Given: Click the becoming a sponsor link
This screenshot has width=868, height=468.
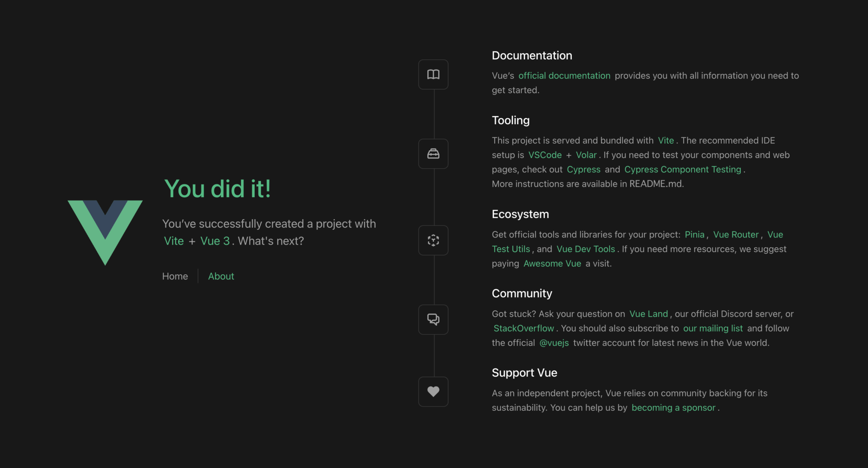Looking at the screenshot, I should coord(673,408).
